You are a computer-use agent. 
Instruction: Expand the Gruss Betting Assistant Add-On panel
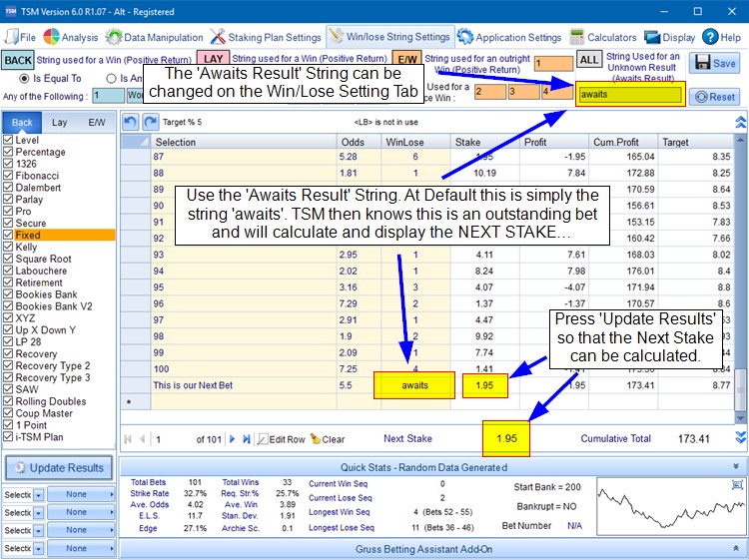(x=737, y=548)
